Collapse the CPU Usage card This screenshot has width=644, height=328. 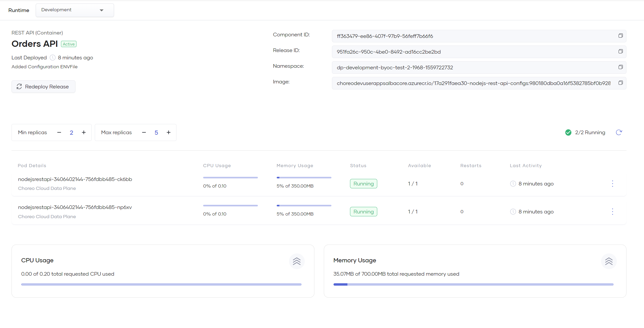click(x=297, y=261)
